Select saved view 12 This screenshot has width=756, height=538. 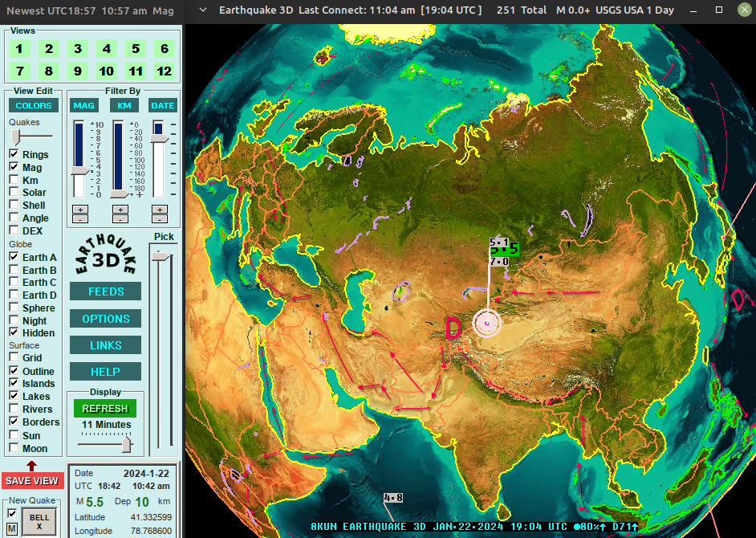coord(165,71)
